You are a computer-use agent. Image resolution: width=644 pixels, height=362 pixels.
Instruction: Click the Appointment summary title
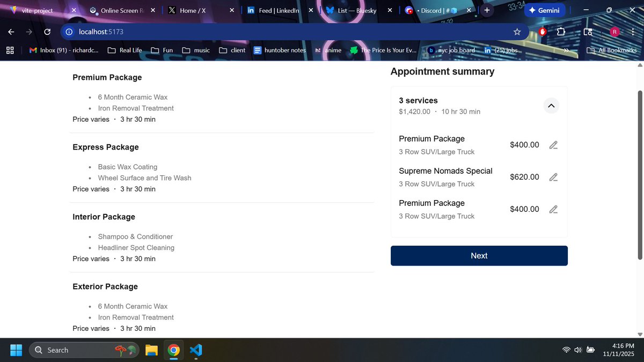pos(443,71)
